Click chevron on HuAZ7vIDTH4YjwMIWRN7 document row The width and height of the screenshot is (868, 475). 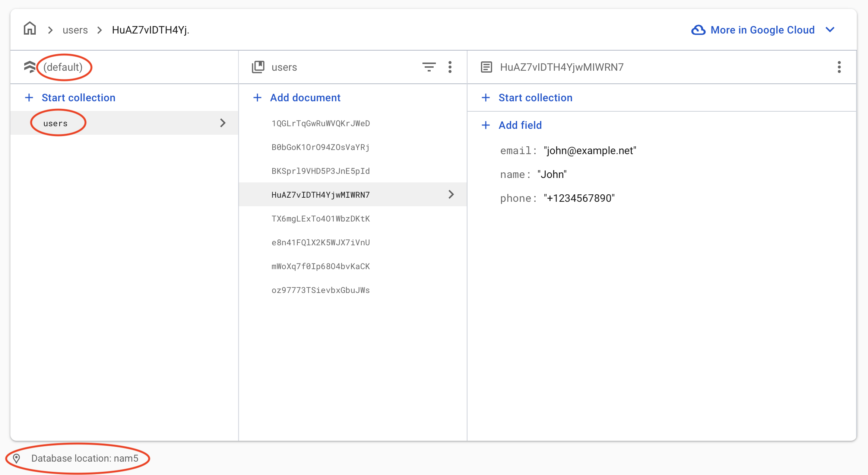451,194
